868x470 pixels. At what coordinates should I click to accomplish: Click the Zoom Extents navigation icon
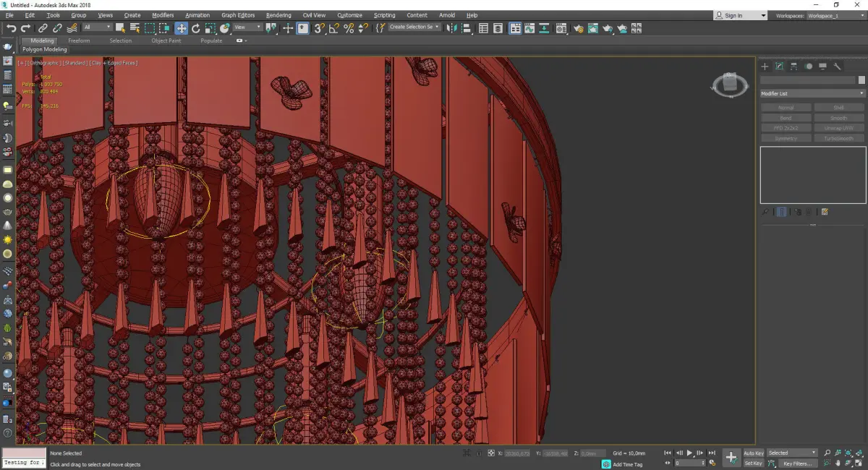pos(848,453)
